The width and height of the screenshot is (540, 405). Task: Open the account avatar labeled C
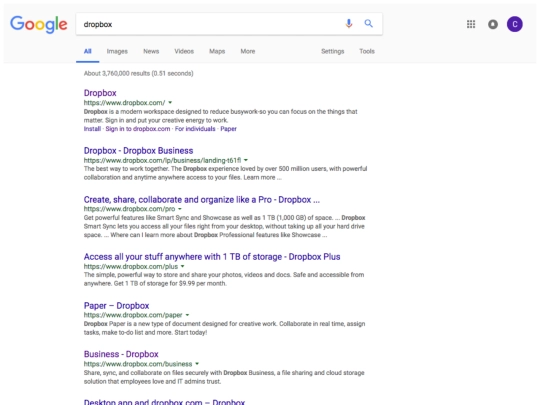click(x=515, y=24)
